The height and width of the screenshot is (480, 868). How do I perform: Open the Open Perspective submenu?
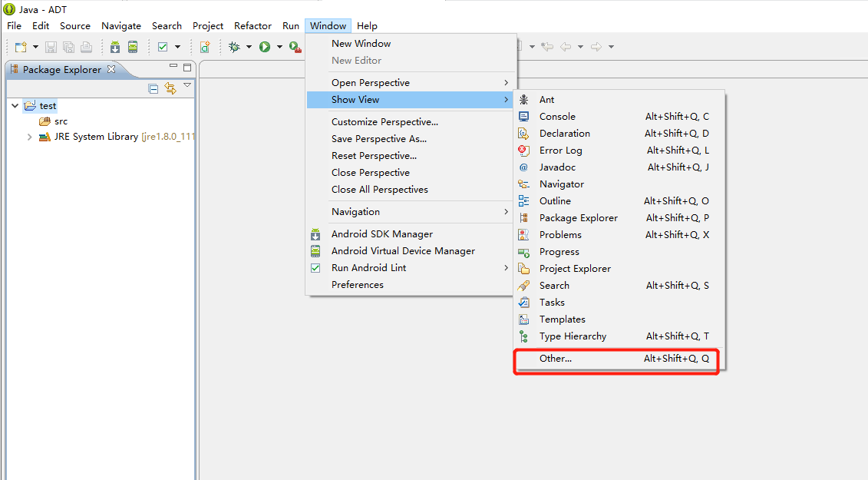point(410,83)
